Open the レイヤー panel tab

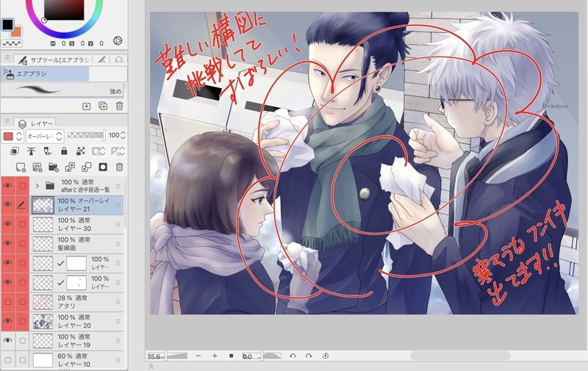35,123
